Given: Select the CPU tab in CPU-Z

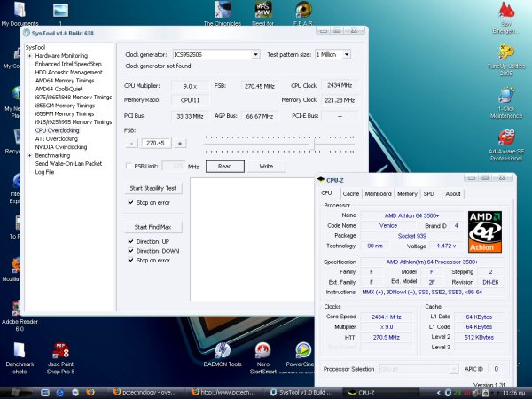Looking at the screenshot, I should 326,193.
